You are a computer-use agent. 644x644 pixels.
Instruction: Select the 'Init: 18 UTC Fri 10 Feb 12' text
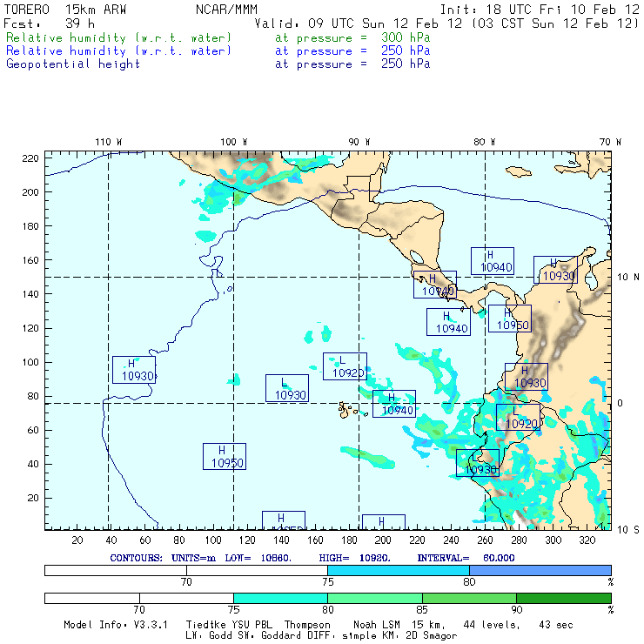[540, 10]
